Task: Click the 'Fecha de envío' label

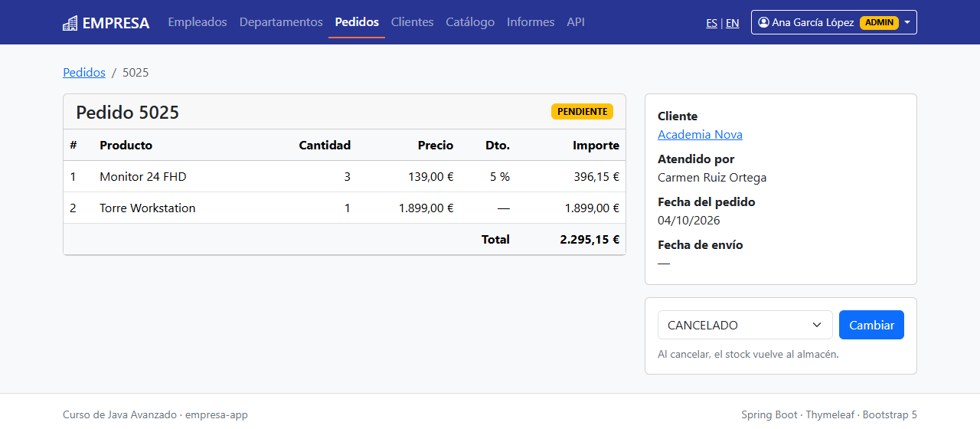Action: tap(701, 245)
